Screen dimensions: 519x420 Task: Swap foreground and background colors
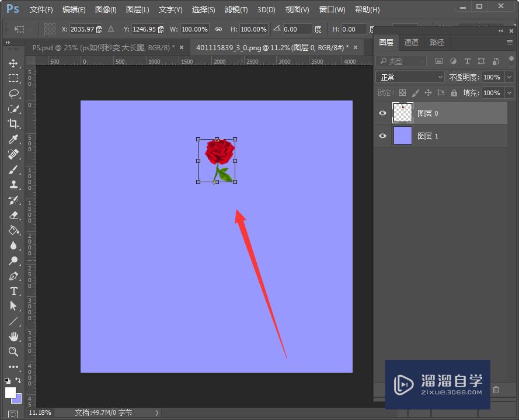(19, 380)
